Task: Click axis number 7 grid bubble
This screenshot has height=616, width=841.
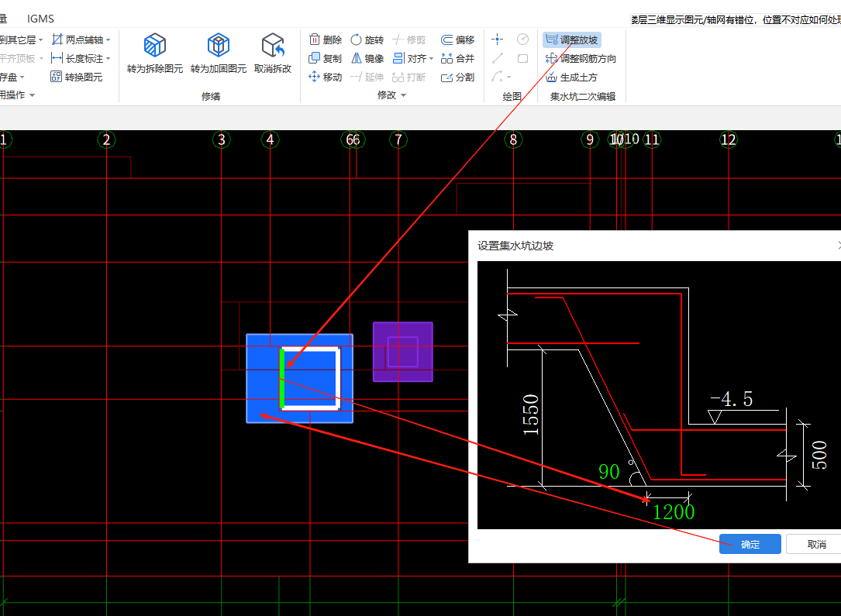Action: 398,140
